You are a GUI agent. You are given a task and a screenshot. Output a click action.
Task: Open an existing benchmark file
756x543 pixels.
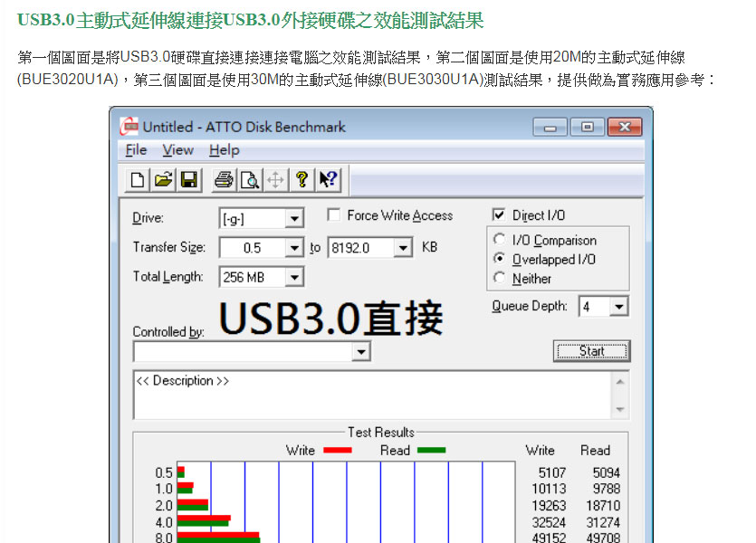pos(163,179)
